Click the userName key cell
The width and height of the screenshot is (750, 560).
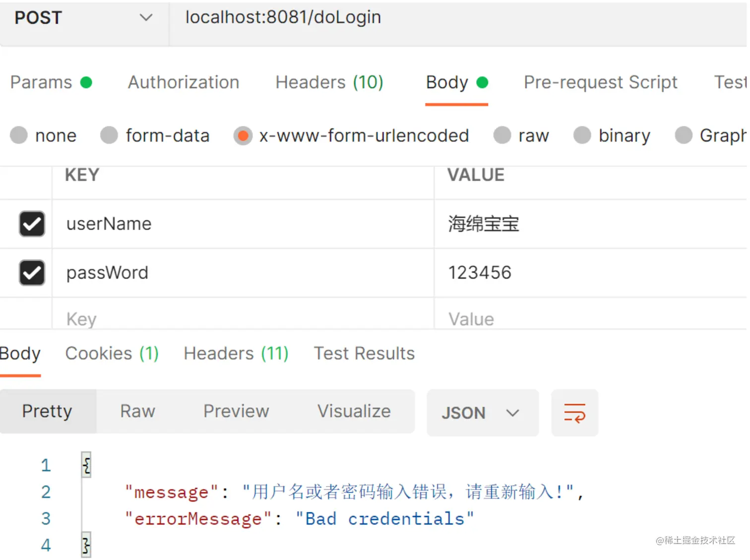pyautogui.click(x=243, y=224)
